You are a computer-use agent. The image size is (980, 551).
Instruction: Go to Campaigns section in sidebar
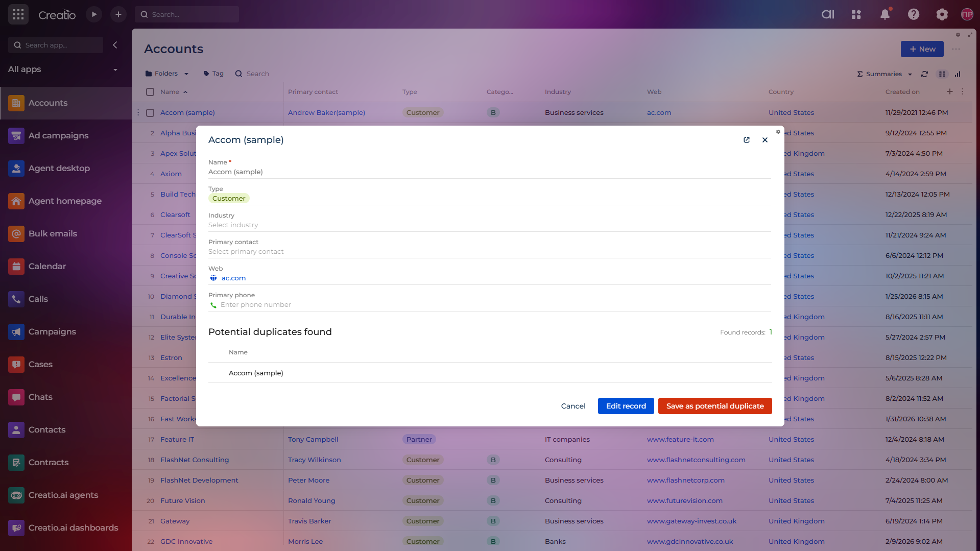[52, 331]
